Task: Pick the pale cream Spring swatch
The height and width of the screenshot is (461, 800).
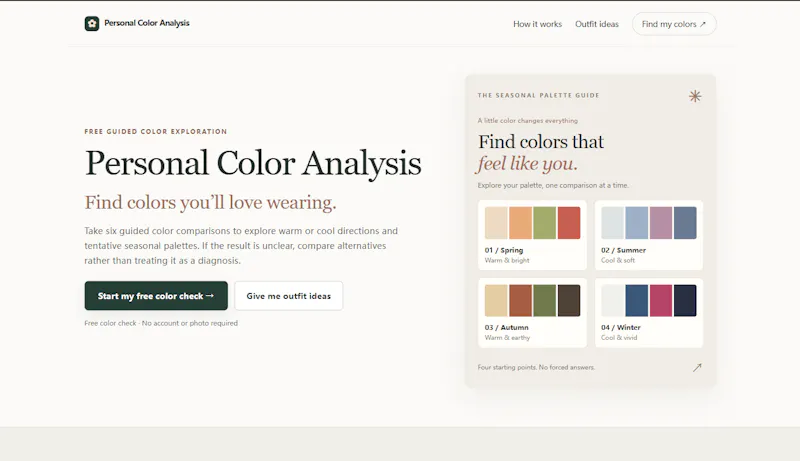Action: pos(496,223)
